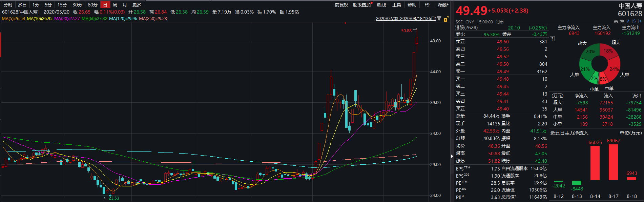Click the 23.53 low price marker

coord(114,198)
